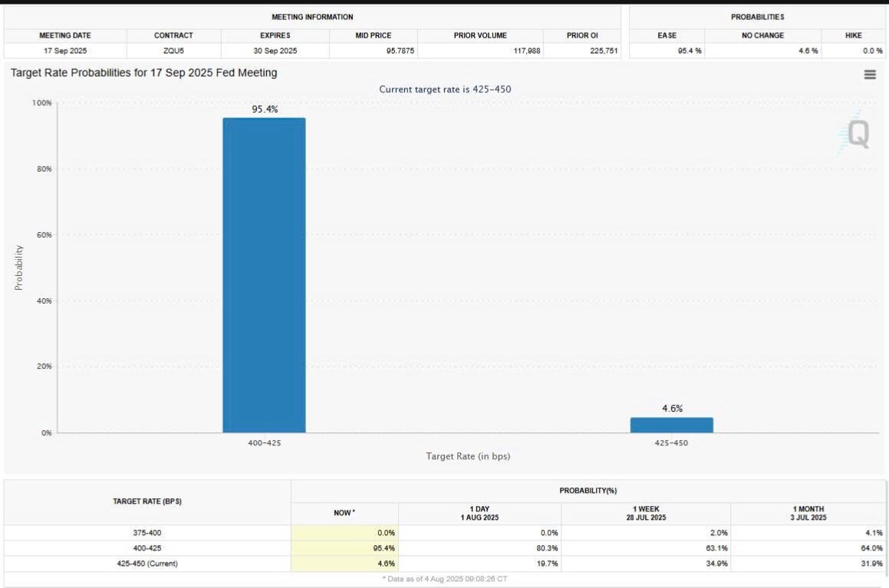The image size is (889, 588).
Task: Click the '95.4%' label above the bar
Action: 265,110
